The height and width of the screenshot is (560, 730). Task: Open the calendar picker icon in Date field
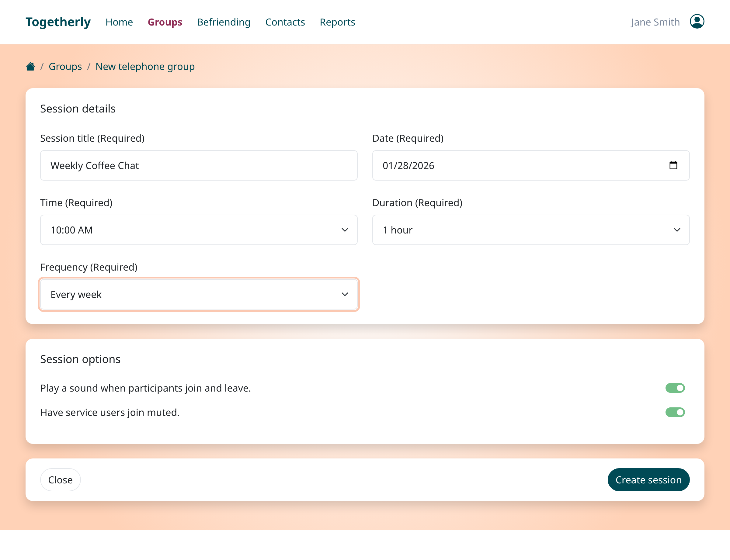click(673, 165)
